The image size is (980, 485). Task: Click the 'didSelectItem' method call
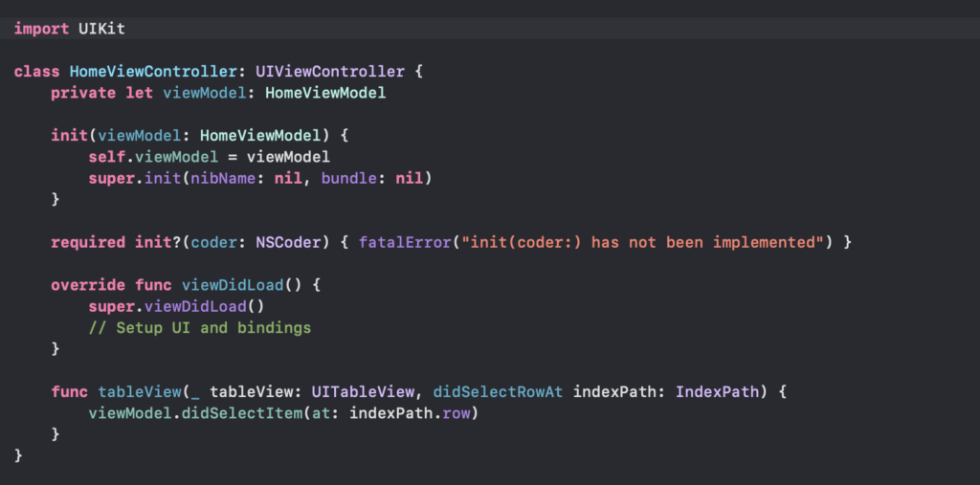[241, 414]
